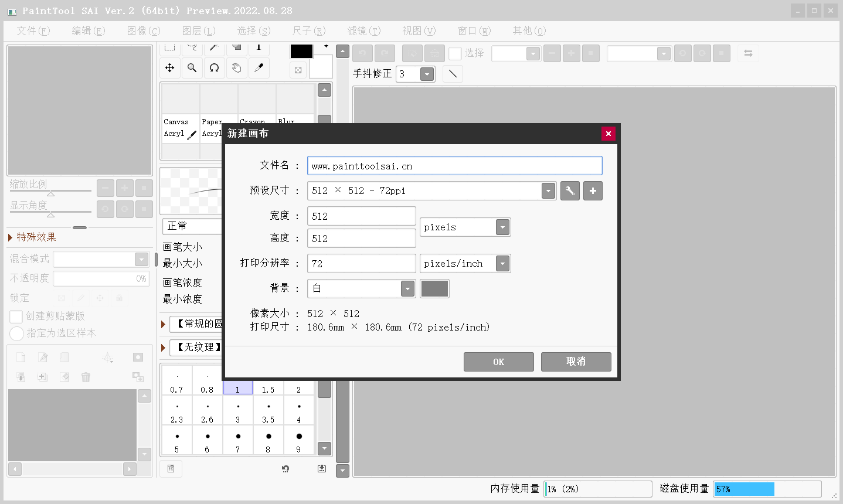Click the 文件名 input field

[x=455, y=166]
